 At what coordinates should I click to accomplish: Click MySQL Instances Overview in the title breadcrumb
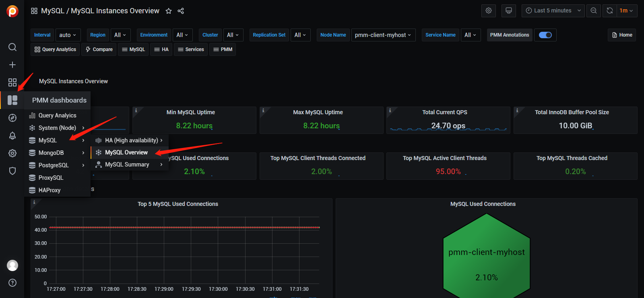[x=115, y=11]
